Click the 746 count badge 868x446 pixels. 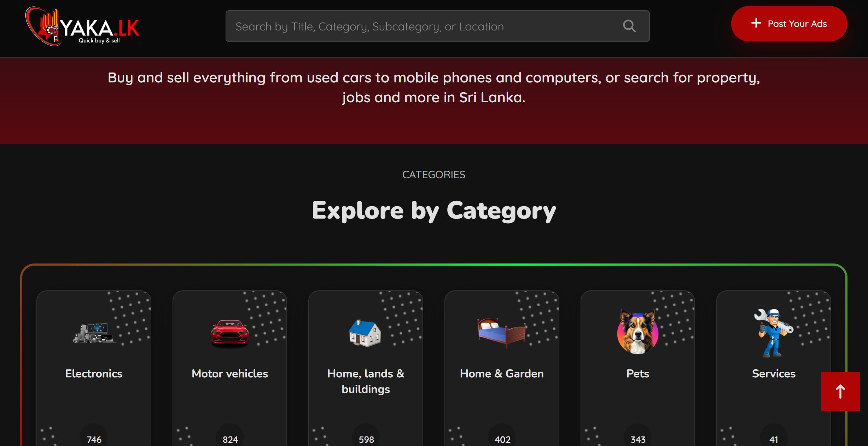(94, 438)
